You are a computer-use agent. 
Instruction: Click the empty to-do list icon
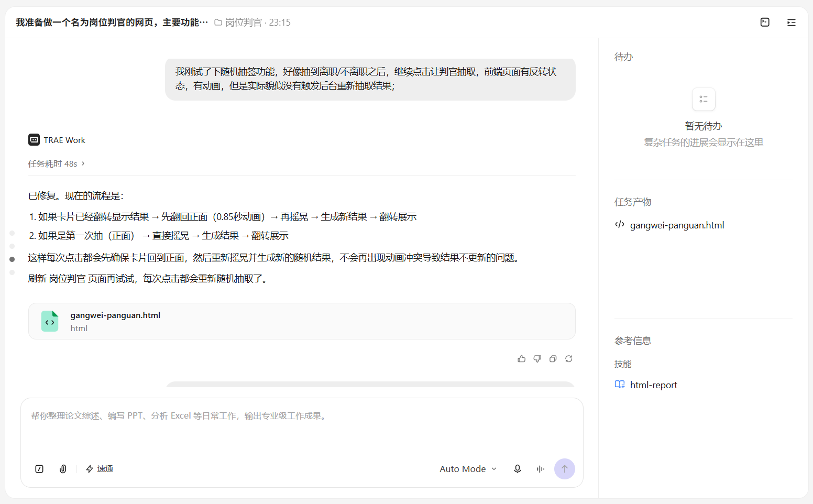click(x=704, y=99)
